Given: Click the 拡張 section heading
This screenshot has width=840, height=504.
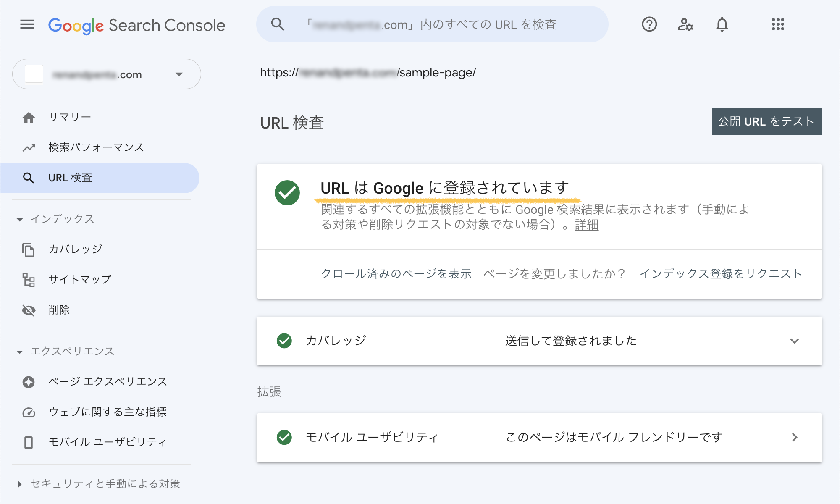Looking at the screenshot, I should pyautogui.click(x=269, y=391).
